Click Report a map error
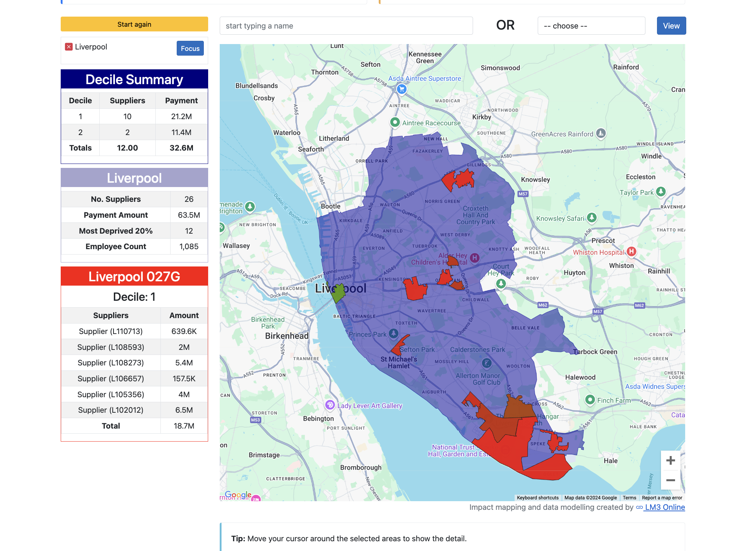756x551 pixels. (662, 498)
